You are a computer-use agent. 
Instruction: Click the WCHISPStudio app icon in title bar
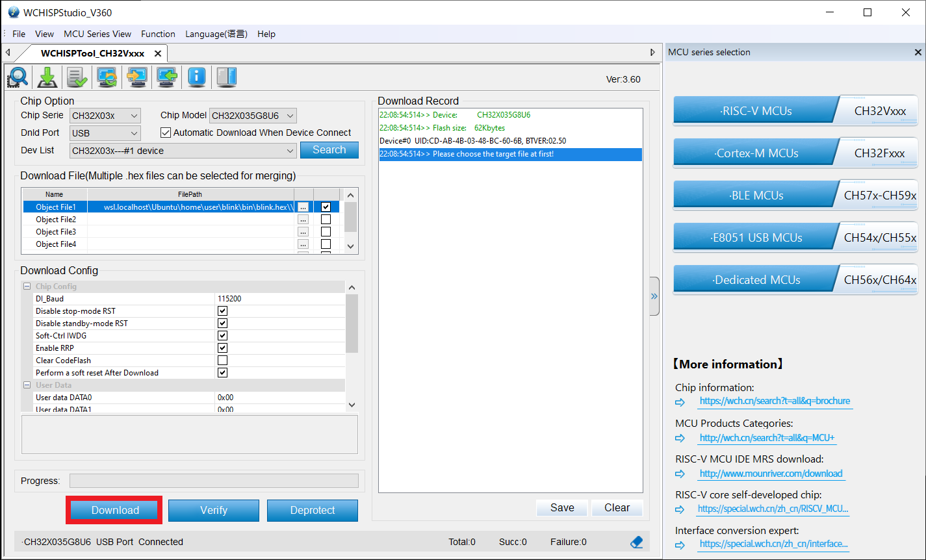(x=13, y=12)
